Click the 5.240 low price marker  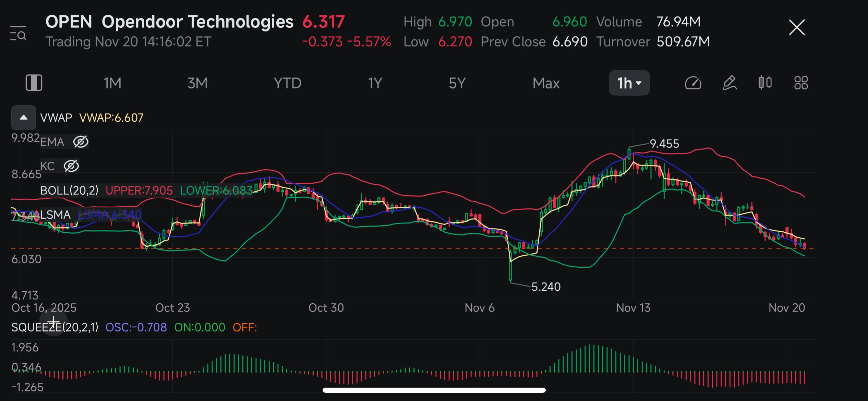(546, 287)
